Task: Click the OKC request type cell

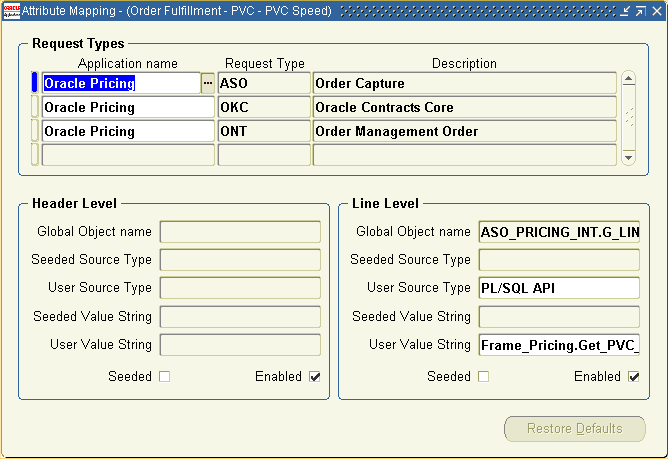Action: point(264,107)
